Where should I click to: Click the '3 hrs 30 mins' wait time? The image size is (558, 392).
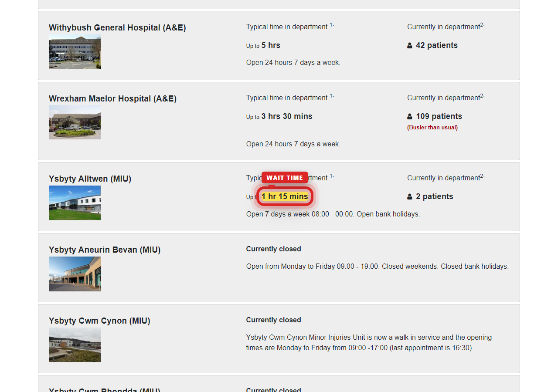(x=287, y=116)
